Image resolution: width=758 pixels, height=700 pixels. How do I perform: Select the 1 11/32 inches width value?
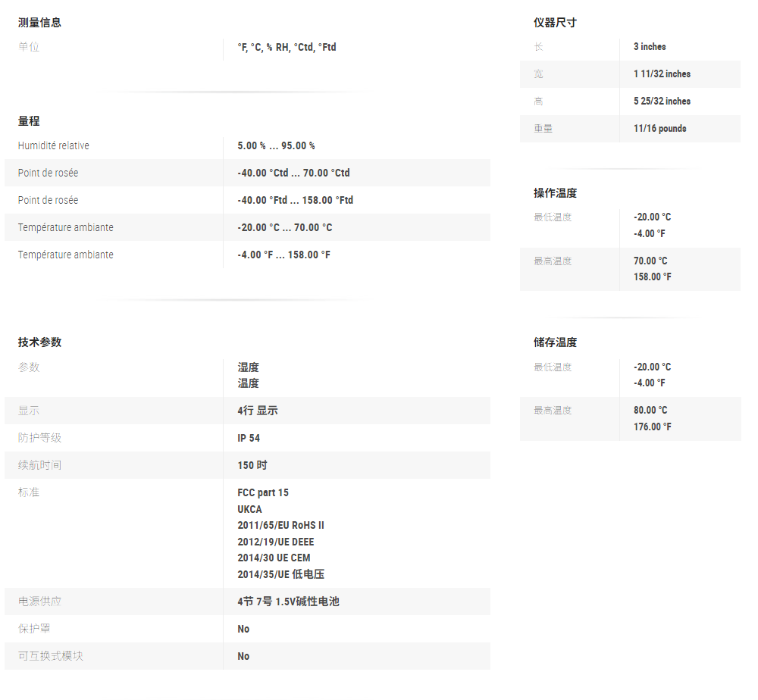coord(662,74)
